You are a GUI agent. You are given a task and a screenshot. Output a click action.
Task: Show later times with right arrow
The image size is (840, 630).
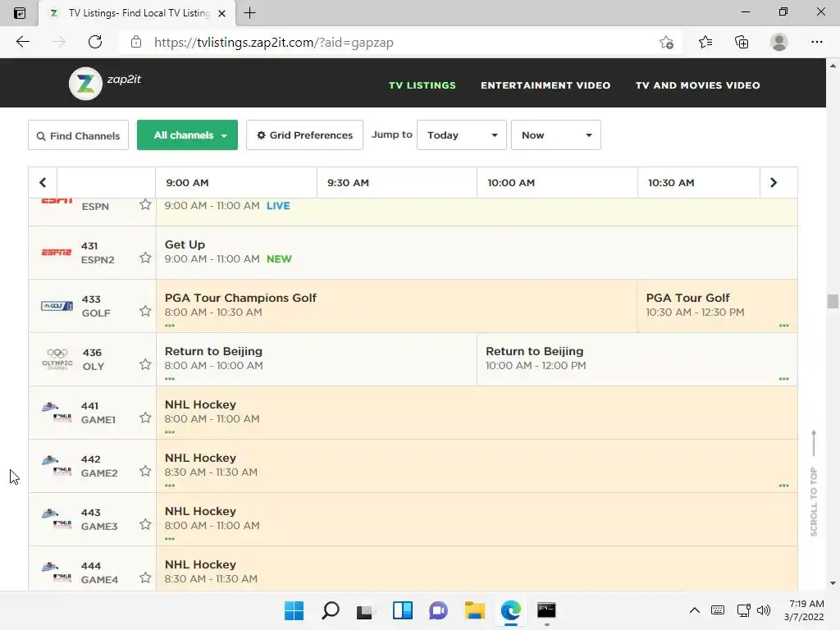773,183
